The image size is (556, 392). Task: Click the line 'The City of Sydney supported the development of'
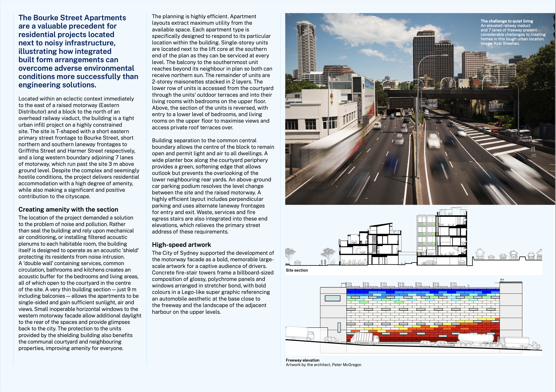click(x=213, y=253)
